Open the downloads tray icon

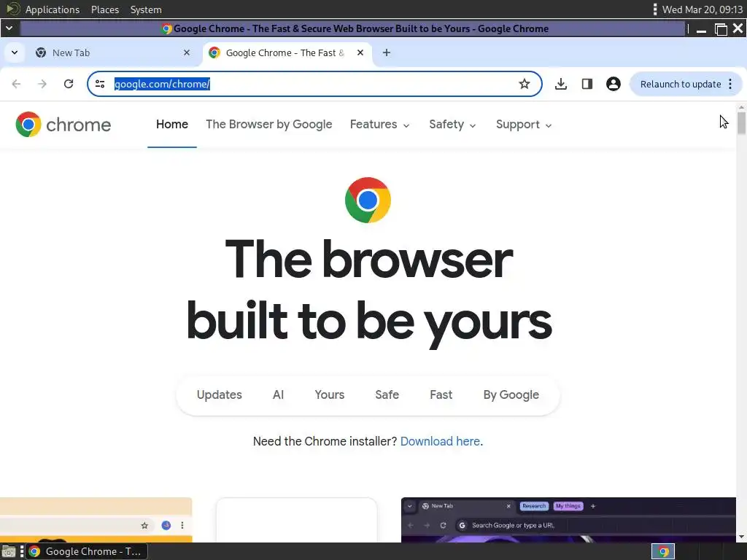point(561,84)
